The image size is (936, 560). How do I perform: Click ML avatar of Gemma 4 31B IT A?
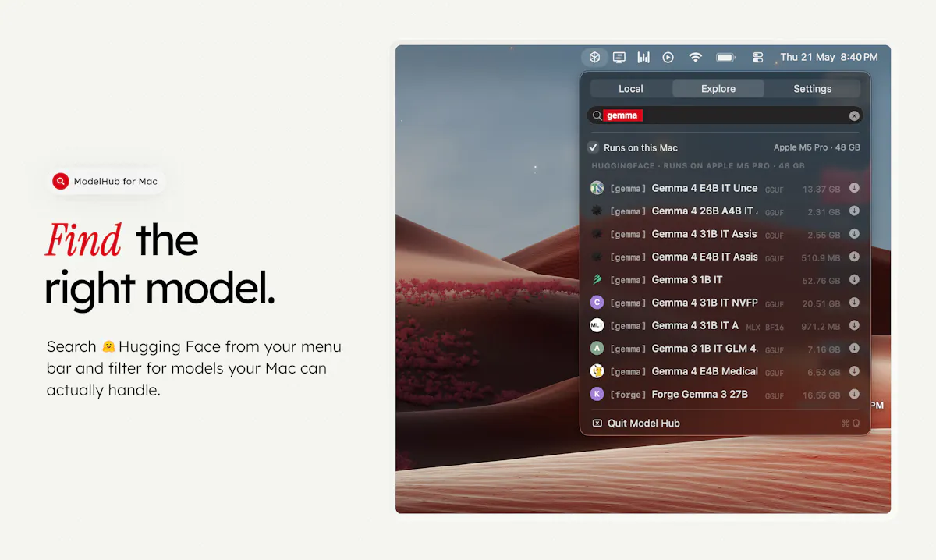tap(597, 325)
